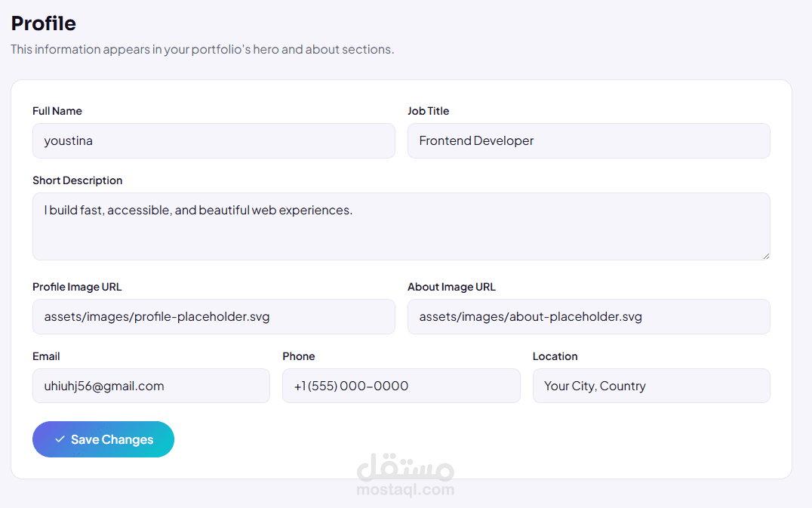The image size is (812, 508).
Task: Click the Save Changes button
Action: [103, 439]
